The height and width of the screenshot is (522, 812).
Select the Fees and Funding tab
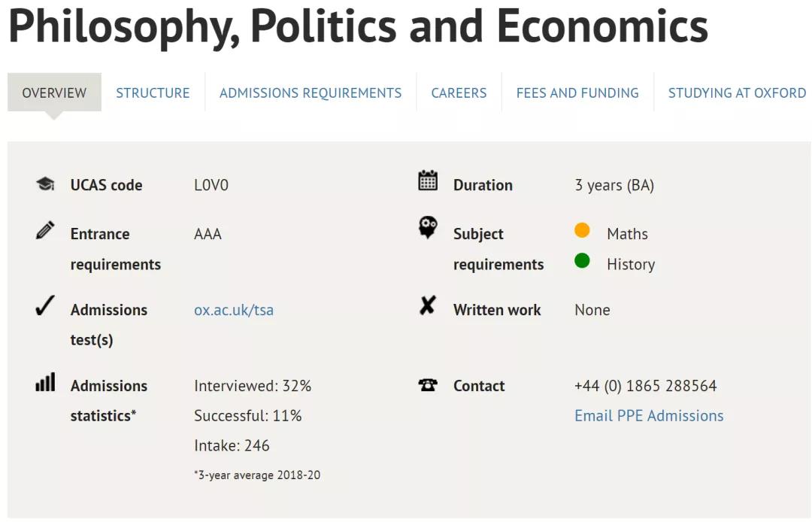coord(577,93)
